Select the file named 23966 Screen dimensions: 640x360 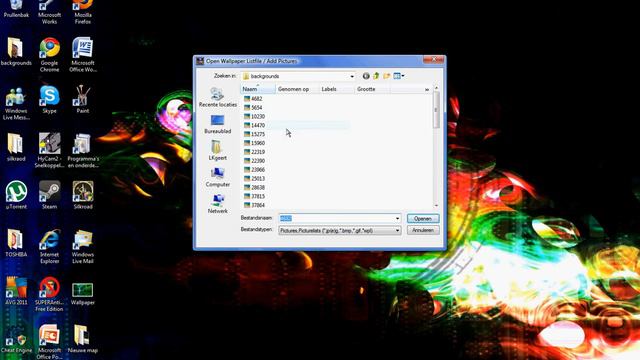tap(254, 170)
